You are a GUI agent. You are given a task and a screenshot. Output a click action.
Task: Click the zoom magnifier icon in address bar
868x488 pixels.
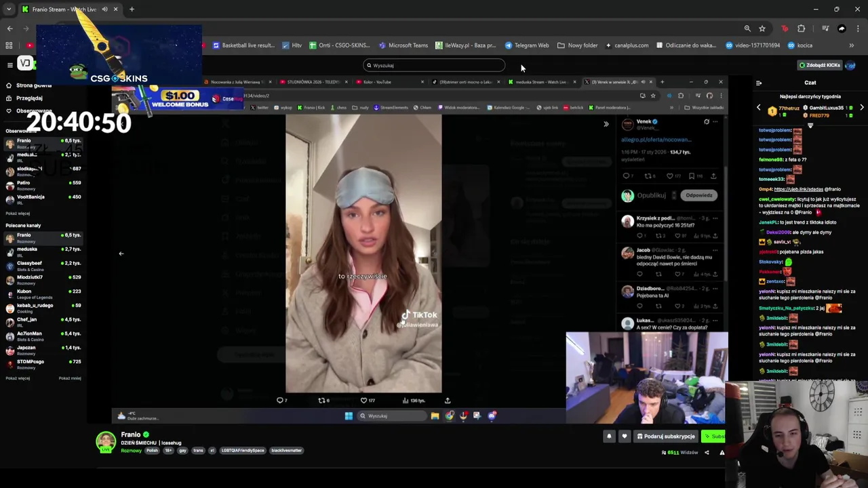click(x=747, y=28)
